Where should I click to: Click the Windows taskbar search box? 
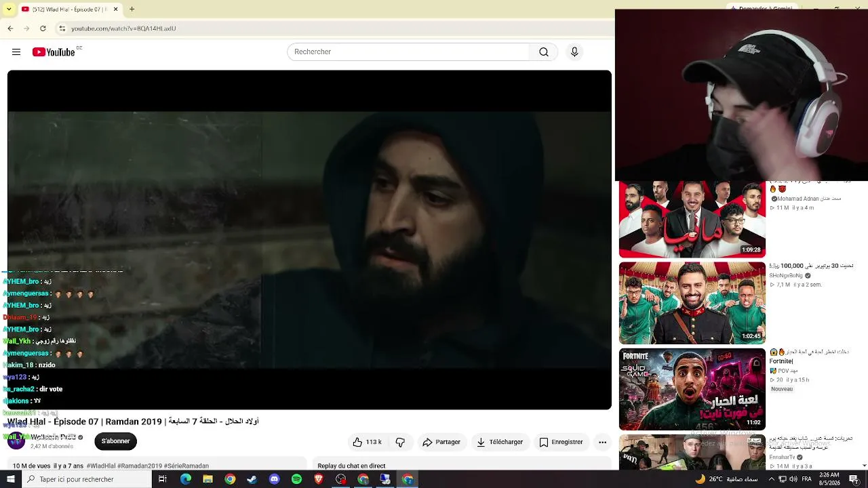point(87,479)
